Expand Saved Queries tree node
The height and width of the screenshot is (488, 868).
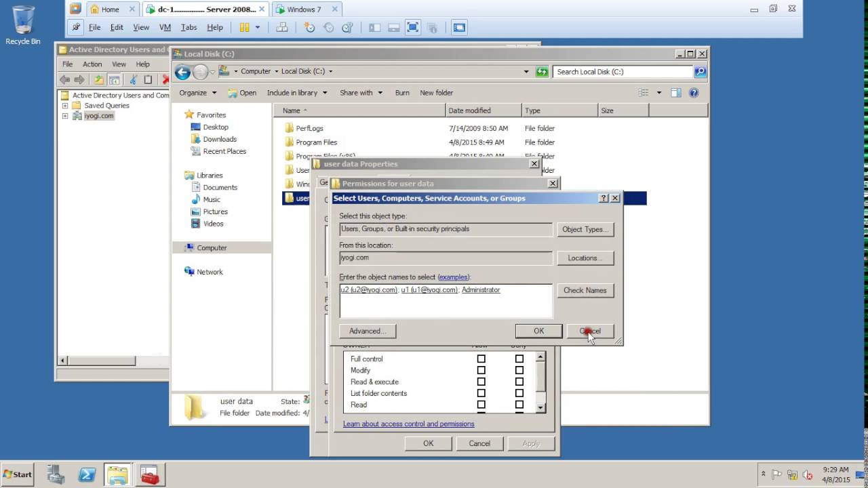65,106
